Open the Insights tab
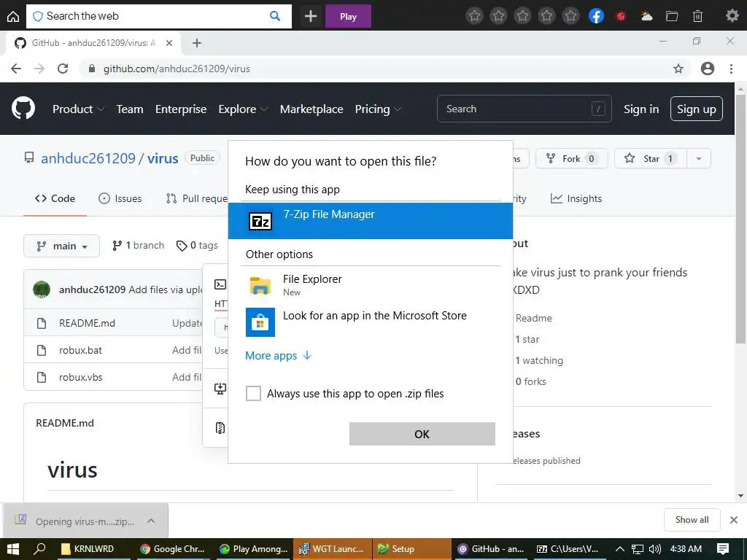The image size is (747, 560). coord(576,198)
